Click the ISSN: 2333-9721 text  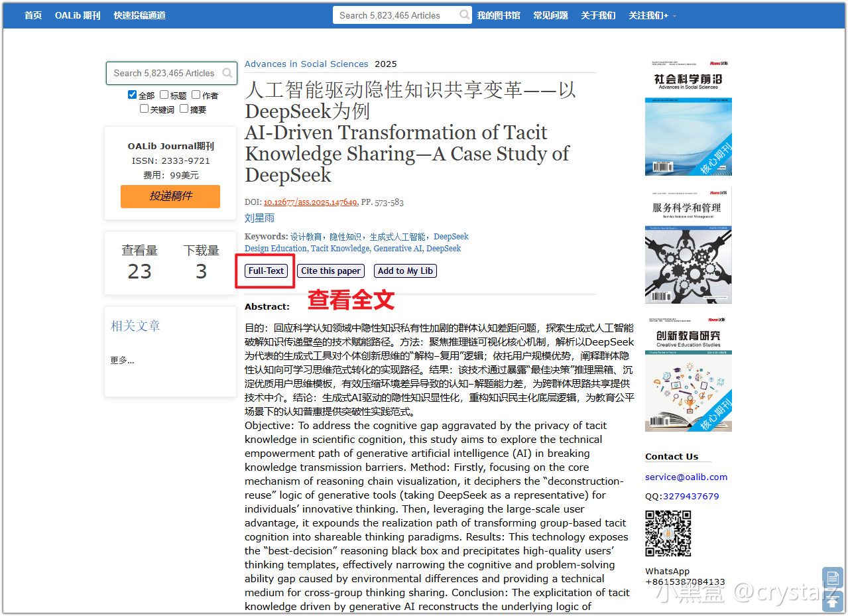(171, 160)
